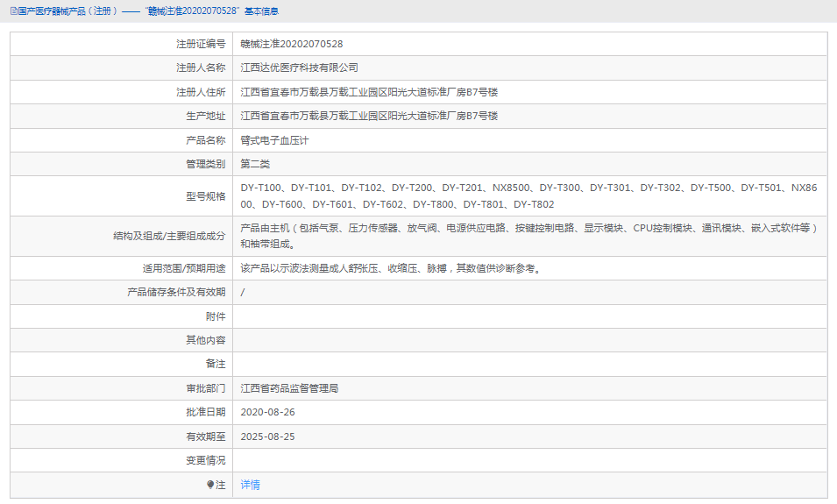Click the slash value in storage conditions row
Viewport: 837px width, 504px height.
click(x=243, y=292)
